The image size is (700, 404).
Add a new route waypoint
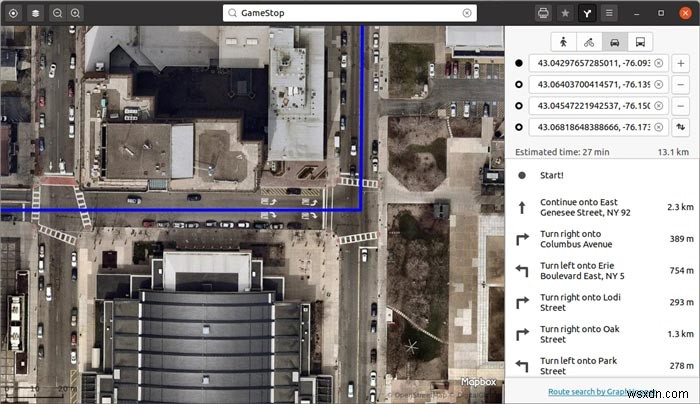point(680,63)
